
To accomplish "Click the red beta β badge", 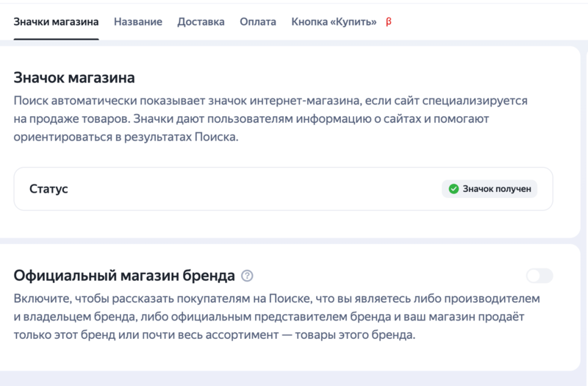I will click(389, 22).
